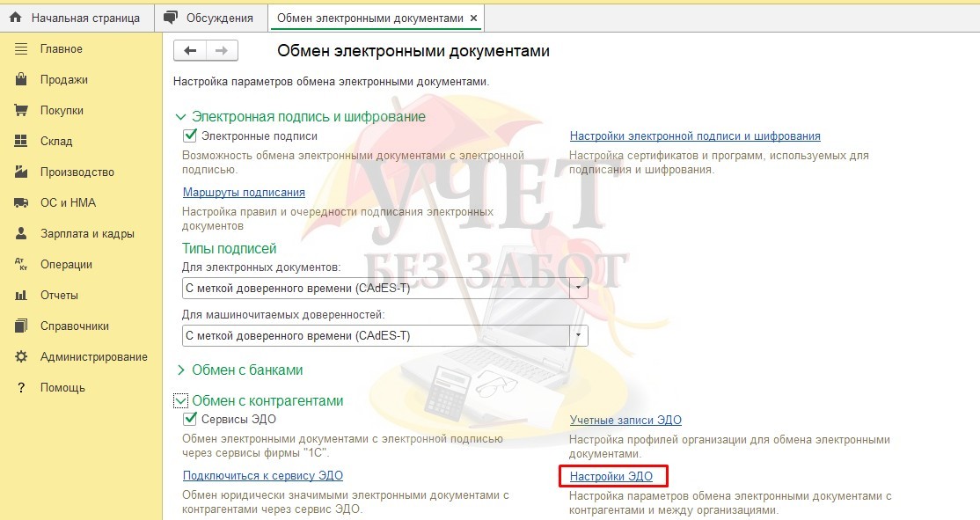This screenshot has height=520, width=980.
Task: Open the Подключиться к сервису ЭДО link
Action: point(262,475)
